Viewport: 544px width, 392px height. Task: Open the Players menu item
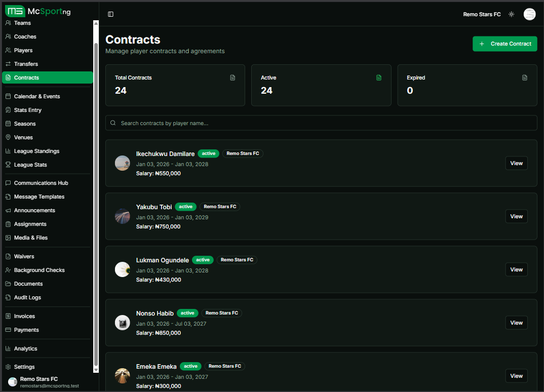tap(23, 51)
